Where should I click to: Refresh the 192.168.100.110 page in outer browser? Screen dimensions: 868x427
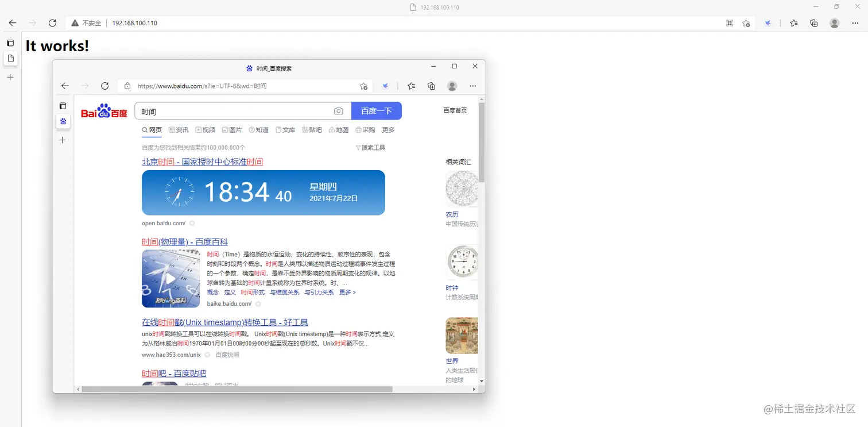coord(52,23)
